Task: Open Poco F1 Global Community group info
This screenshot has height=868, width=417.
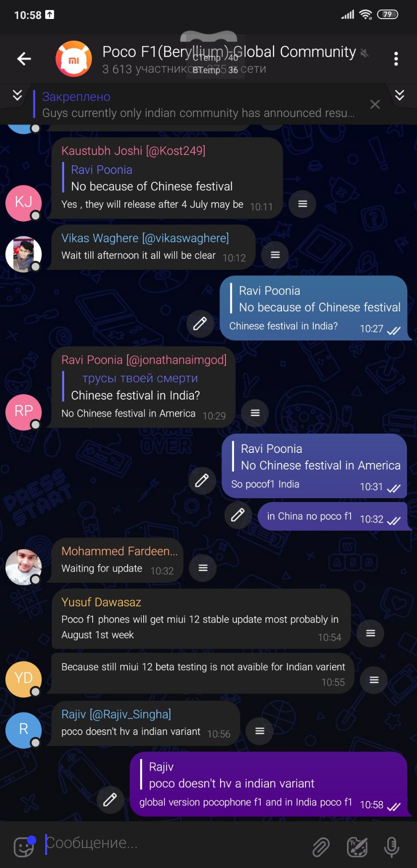Action: coord(229,59)
